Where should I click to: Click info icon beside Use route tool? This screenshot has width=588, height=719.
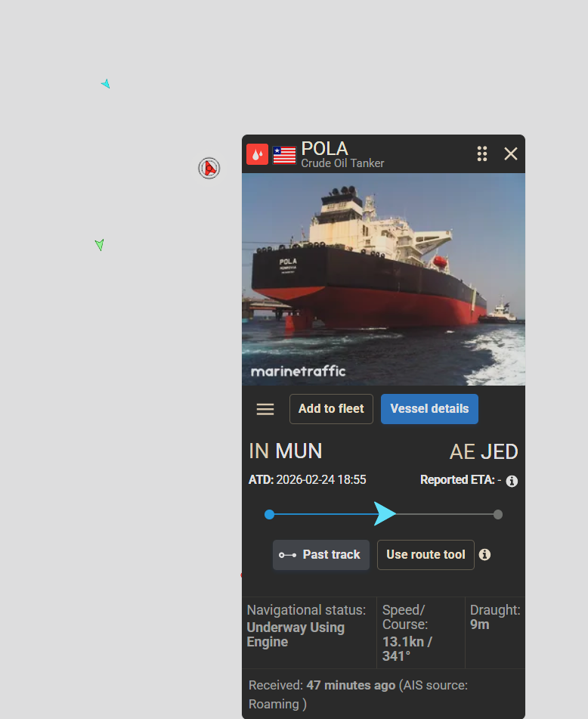(484, 555)
